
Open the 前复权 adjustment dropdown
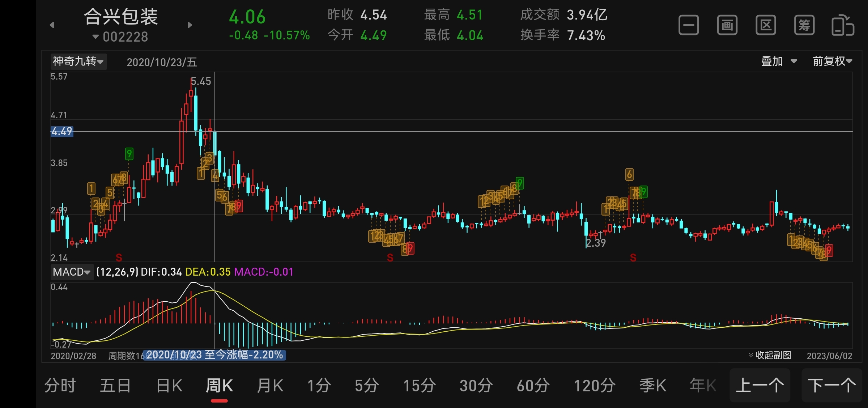click(832, 61)
